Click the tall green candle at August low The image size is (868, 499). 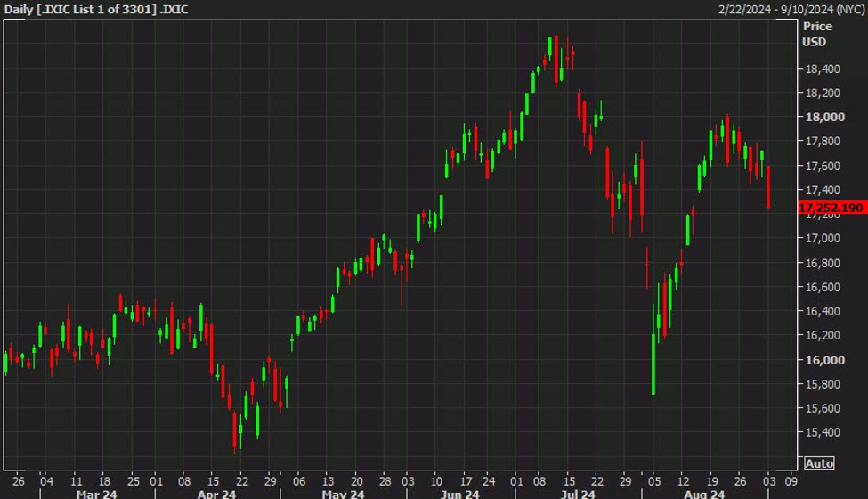653,352
